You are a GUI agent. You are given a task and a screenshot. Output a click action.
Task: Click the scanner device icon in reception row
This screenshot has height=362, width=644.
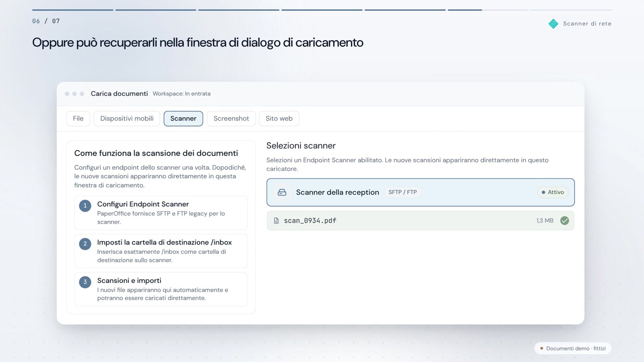pyautogui.click(x=282, y=192)
